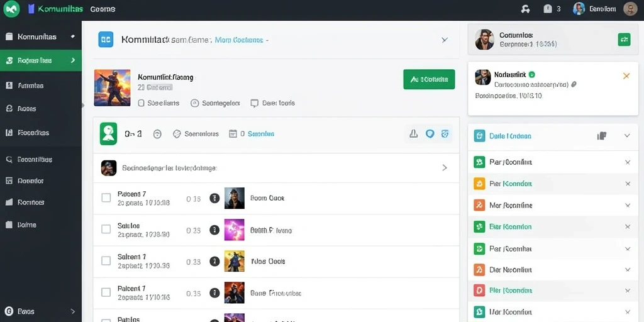
Task: Expand the Pier /Goondon red row chevron
Action: coord(628,291)
